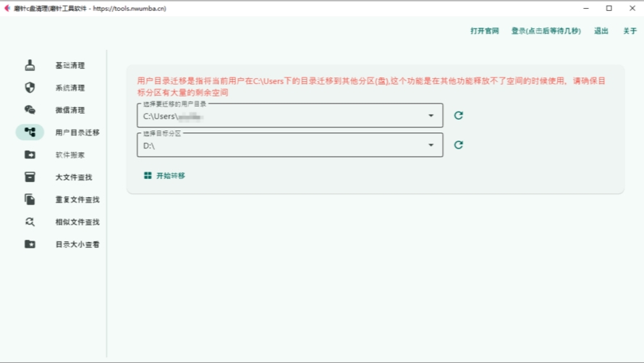This screenshot has width=644, height=363.
Task: Select 用户目录迁移 in the sidebar
Action: point(77,133)
